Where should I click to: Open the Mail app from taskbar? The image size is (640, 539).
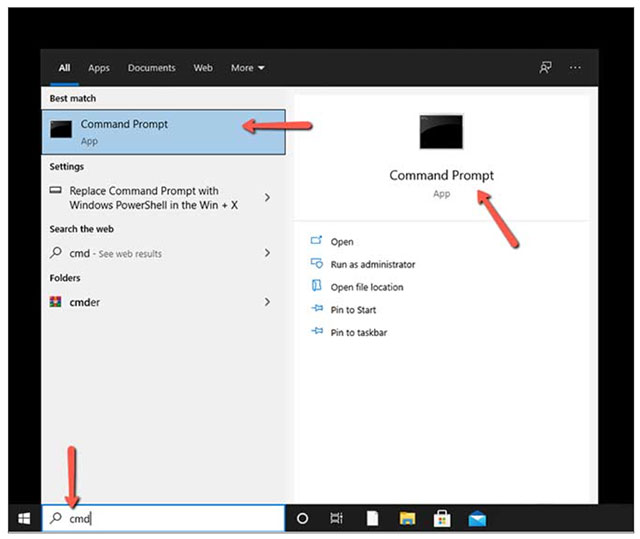(477, 519)
